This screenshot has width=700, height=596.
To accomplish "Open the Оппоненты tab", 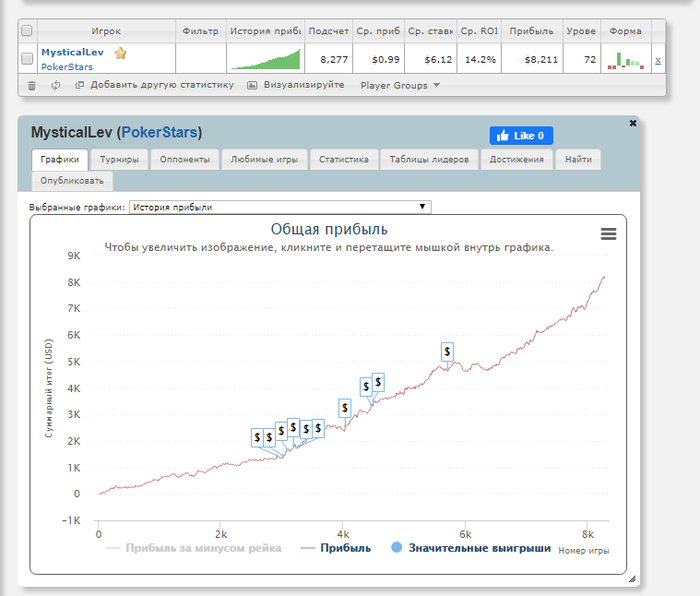I will tap(185, 159).
